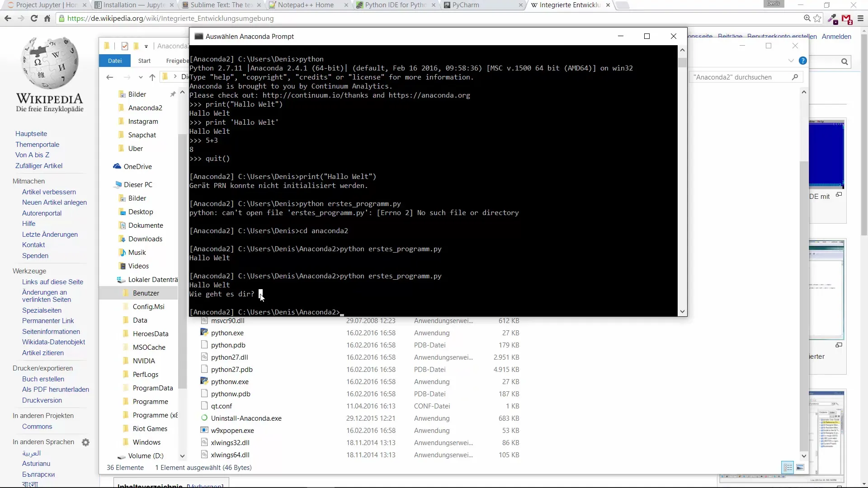Viewport: 868px width, 488px height.
Task: Click Wikipedia globe logo
Action: pos(50,63)
